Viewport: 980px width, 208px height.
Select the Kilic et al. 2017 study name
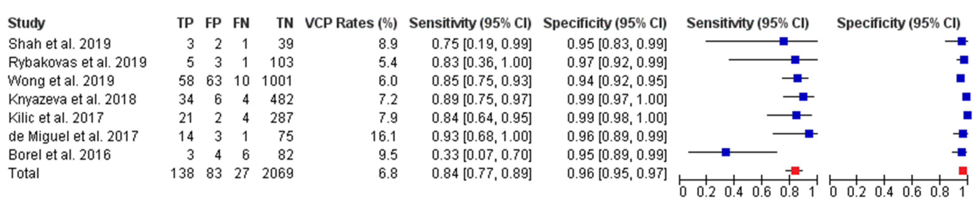click(56, 118)
